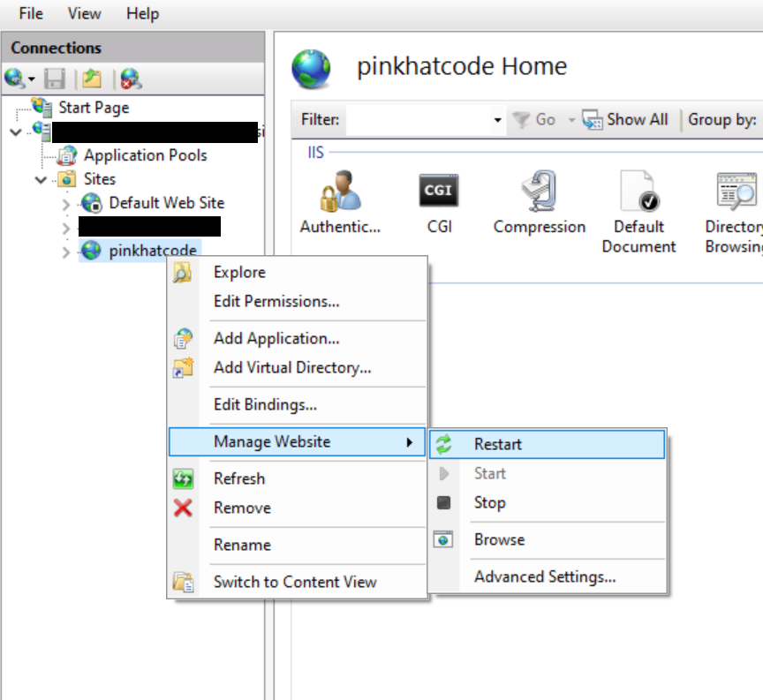Expand the pinkhatcode site node
Viewport: 763px width, 700px height.
tap(66, 252)
